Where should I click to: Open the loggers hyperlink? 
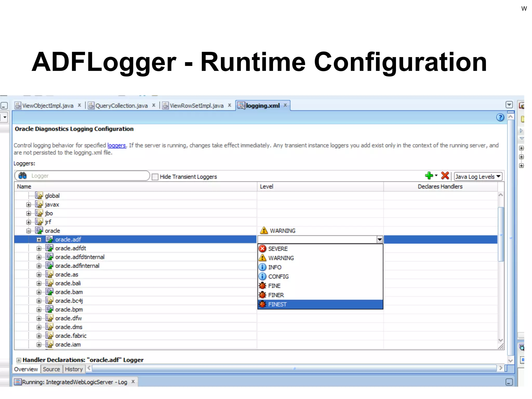click(116, 145)
